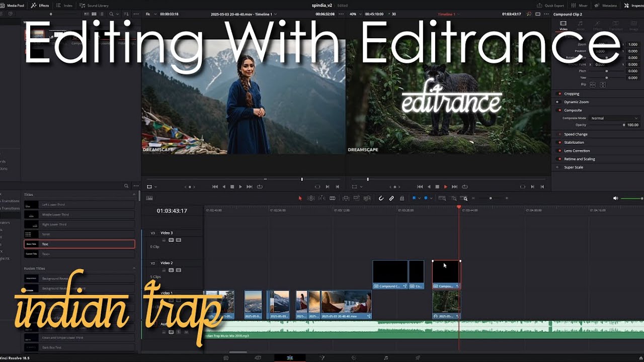
Task: Select the selected Compound clip on Video 2
Action: (x=446, y=275)
